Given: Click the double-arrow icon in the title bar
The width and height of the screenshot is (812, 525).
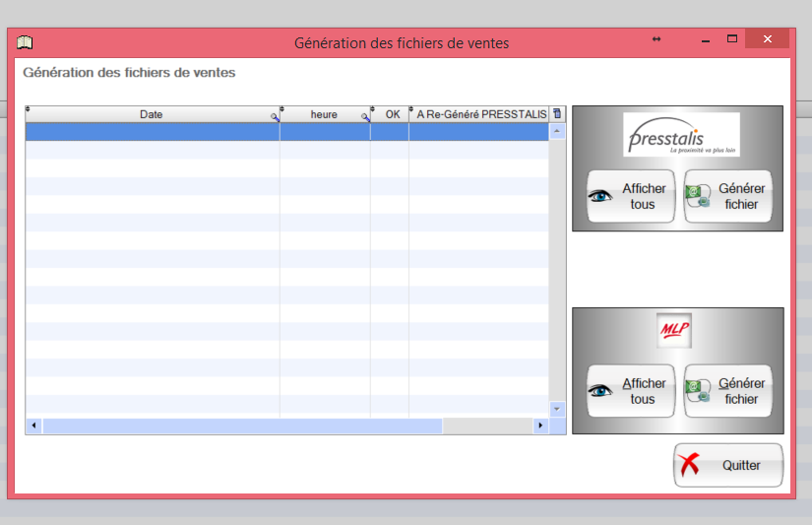Looking at the screenshot, I should (x=656, y=39).
